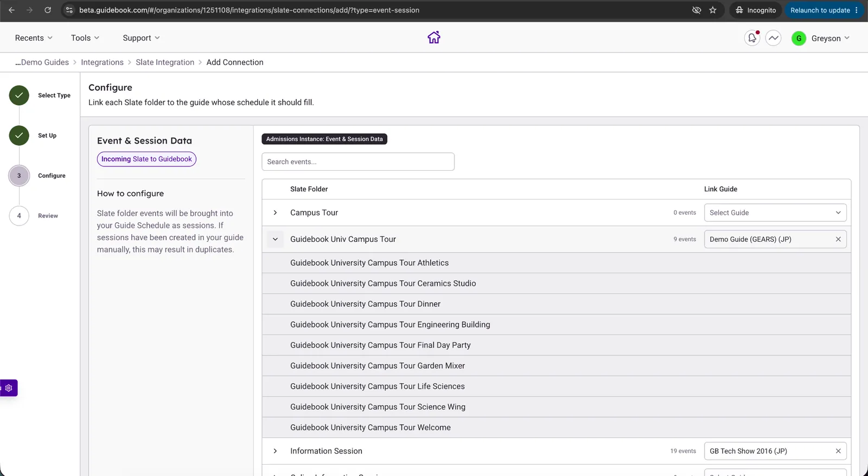
Task: Click Slate Folder column header
Action: click(x=309, y=189)
